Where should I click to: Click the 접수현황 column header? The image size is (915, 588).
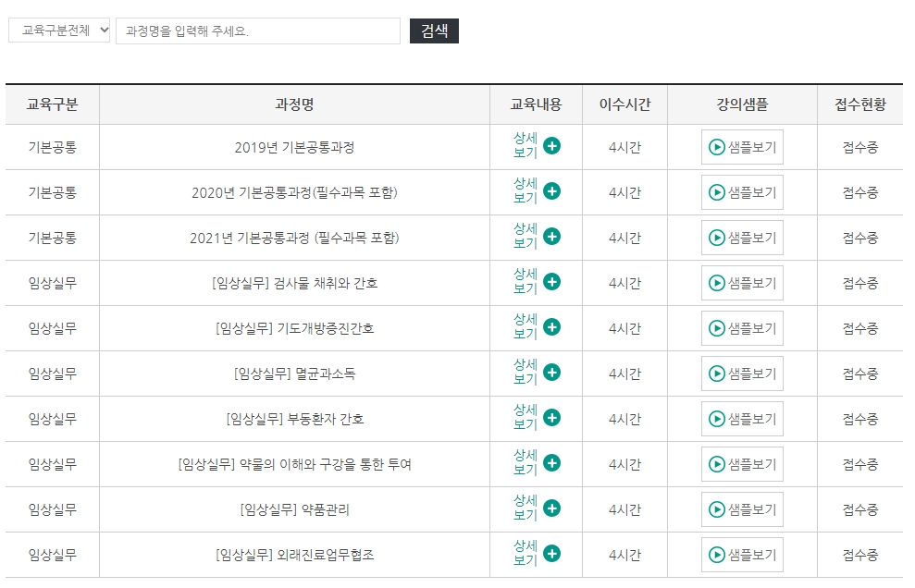(860, 104)
